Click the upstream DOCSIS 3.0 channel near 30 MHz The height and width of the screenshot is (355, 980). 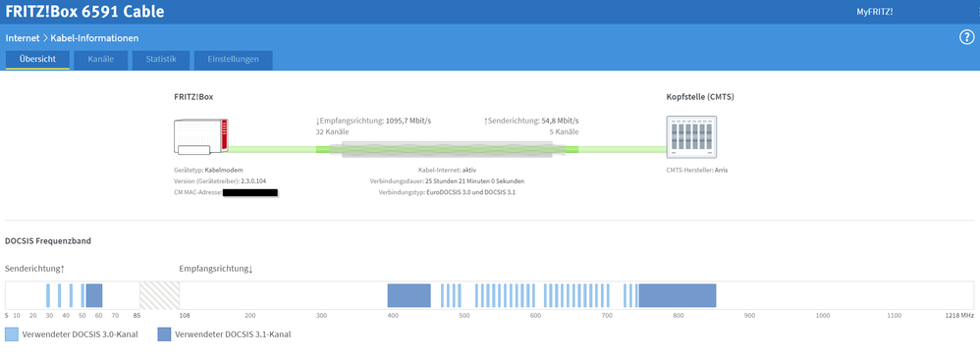(47, 295)
